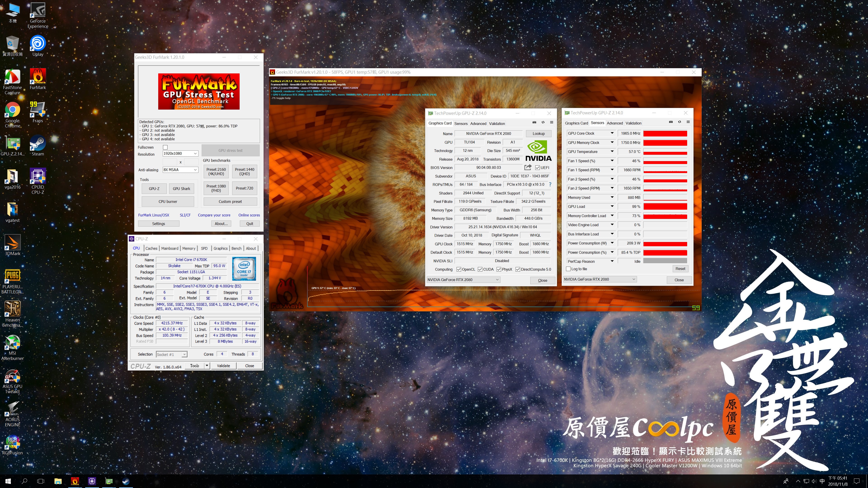Switch to the CPU-Z Mainboard tab
868x488 pixels.
click(170, 248)
